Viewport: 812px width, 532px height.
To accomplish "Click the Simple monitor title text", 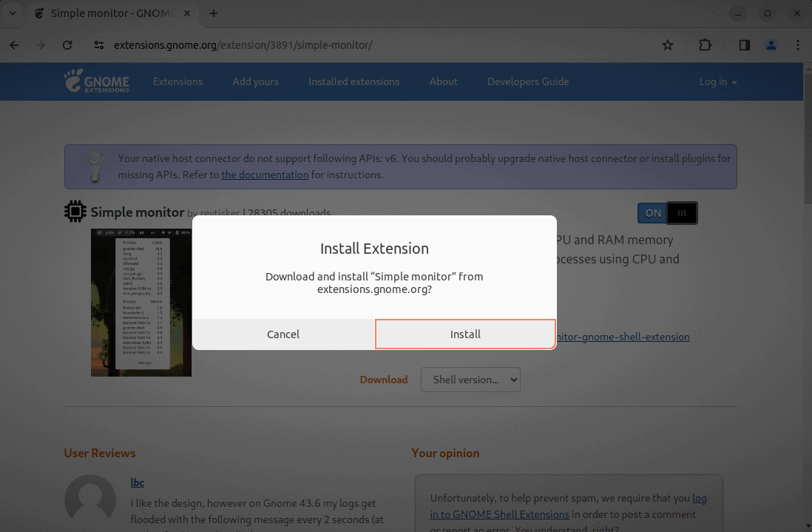I will (138, 212).
